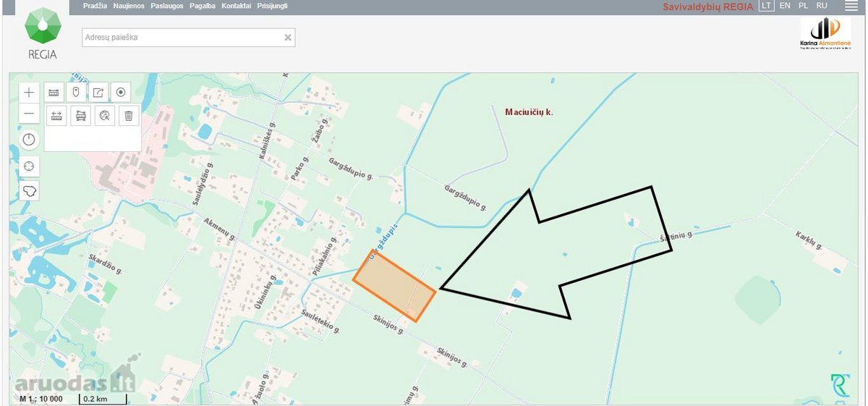Click the Savivaldybių REGIA title

point(708,7)
